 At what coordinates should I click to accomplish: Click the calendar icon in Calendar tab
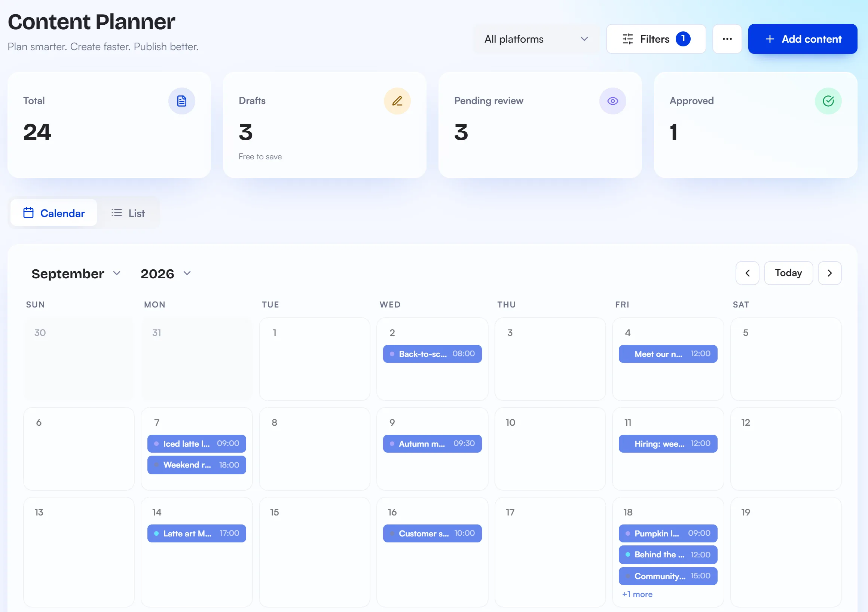point(28,213)
